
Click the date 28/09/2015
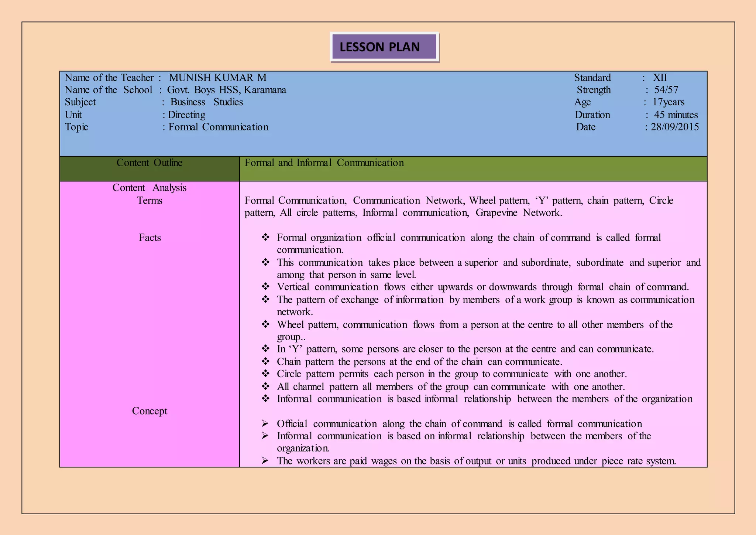pos(674,127)
